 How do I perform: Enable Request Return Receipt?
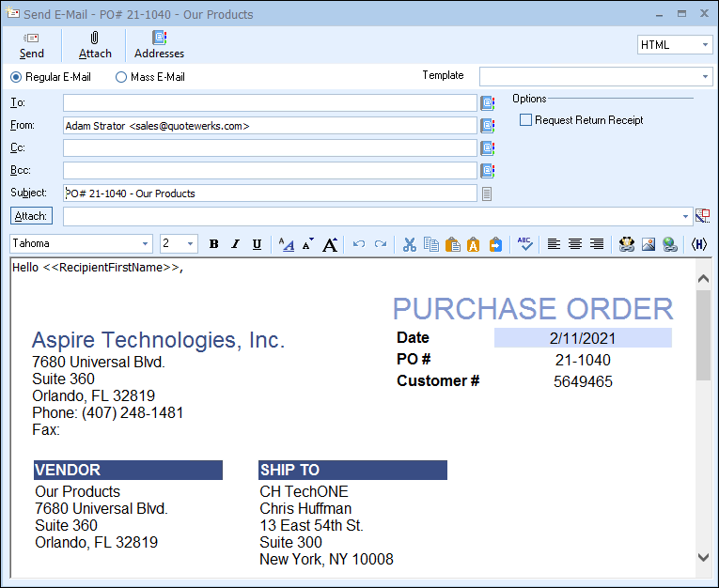(526, 120)
